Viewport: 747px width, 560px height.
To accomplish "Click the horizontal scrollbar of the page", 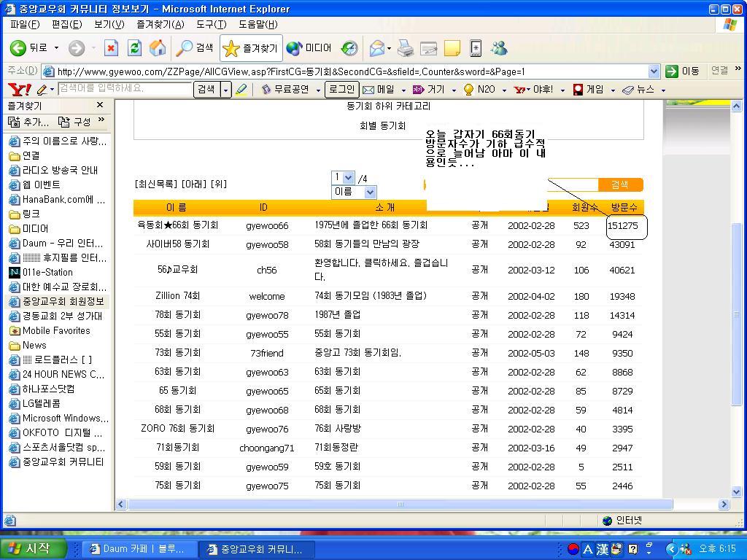I will [x=400, y=504].
